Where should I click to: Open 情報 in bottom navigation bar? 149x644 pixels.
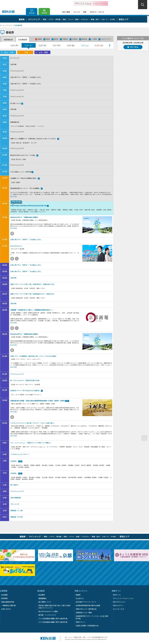click(45, 536)
